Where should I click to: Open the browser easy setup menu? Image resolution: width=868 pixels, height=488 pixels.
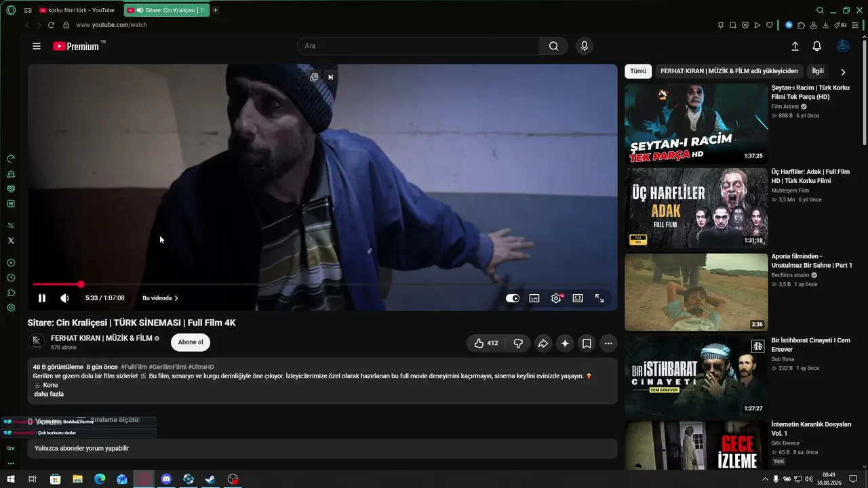(x=856, y=25)
